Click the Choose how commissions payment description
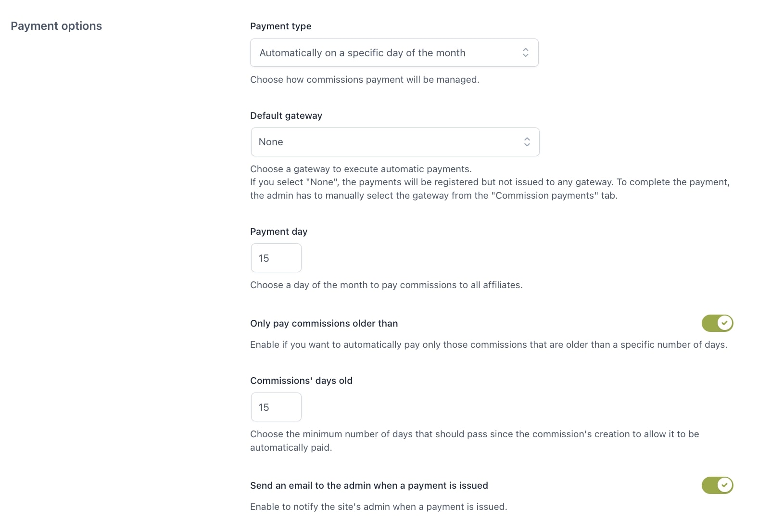This screenshot has width=758, height=532. (x=365, y=80)
